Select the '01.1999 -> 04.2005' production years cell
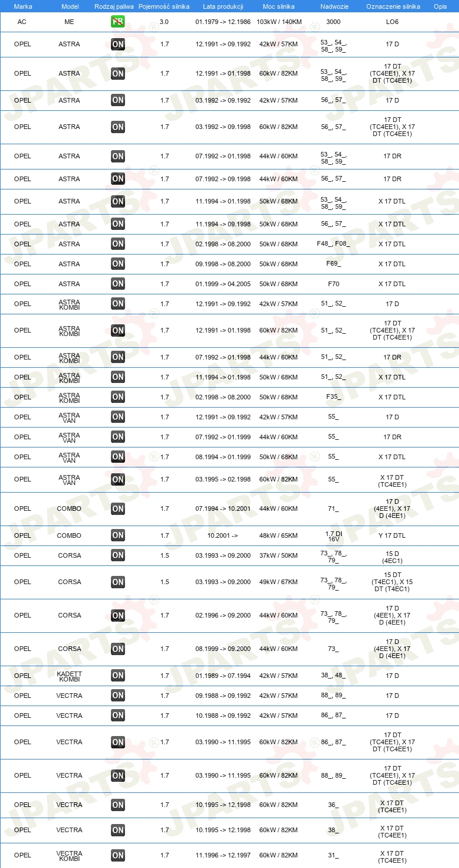This screenshot has width=459, height=868. [223, 284]
